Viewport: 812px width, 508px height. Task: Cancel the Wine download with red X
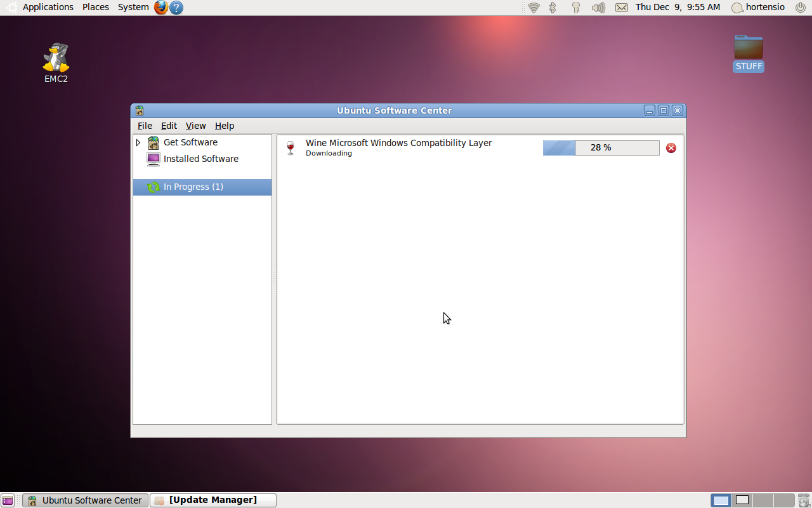[671, 148]
